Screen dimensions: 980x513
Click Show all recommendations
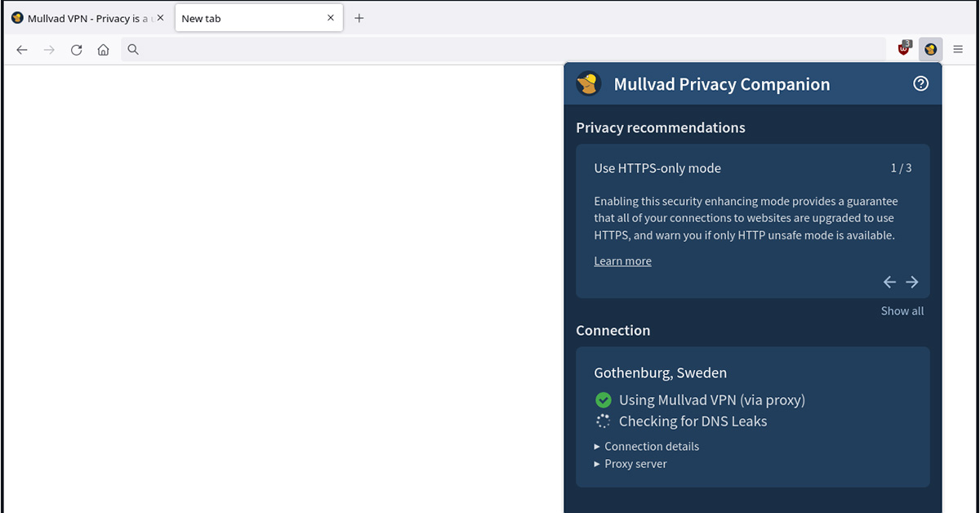tap(902, 310)
